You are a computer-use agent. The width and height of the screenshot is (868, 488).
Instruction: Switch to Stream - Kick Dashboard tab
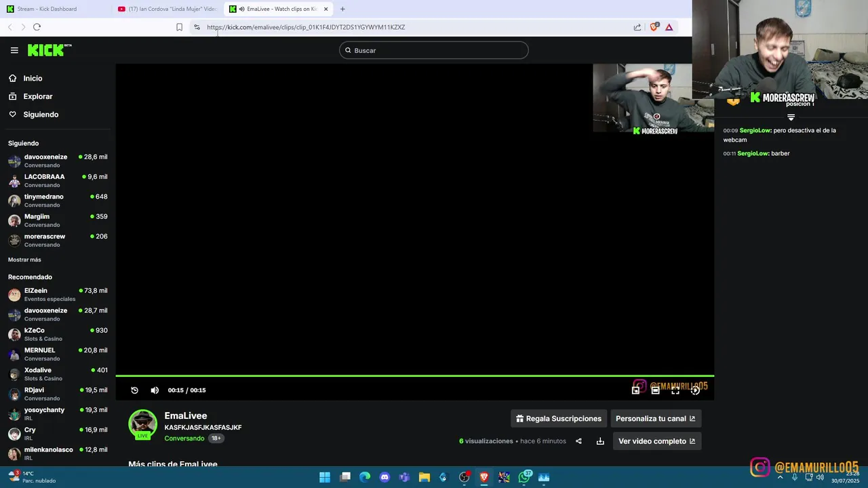pos(54,9)
